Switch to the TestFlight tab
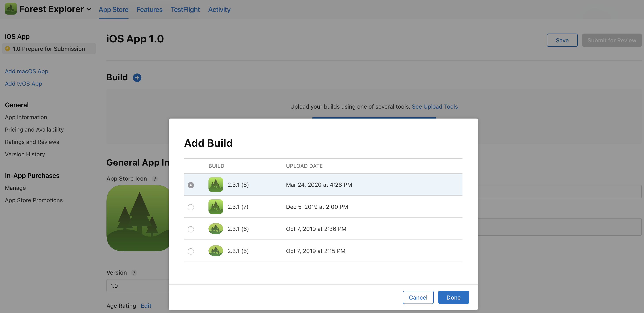 coord(185,9)
